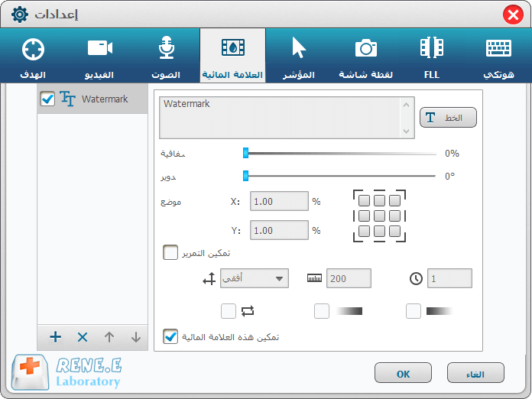Click the loop repeat arrows icon
532x399 pixels.
click(x=248, y=311)
